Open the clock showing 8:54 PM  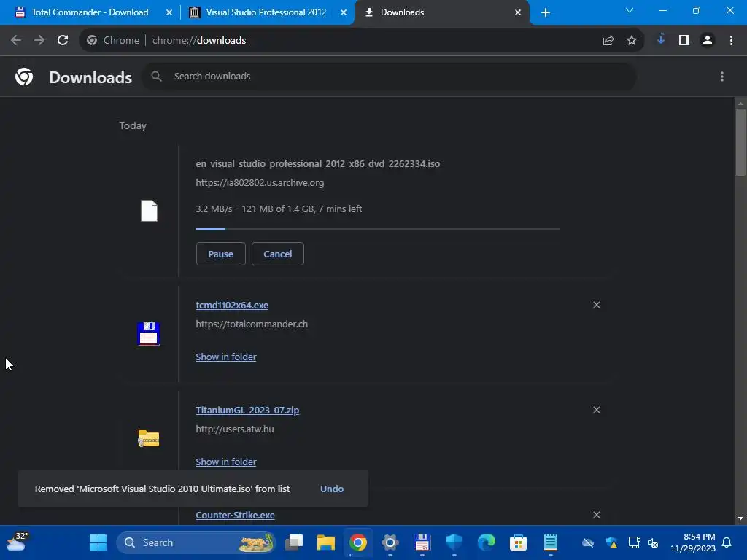(x=693, y=542)
